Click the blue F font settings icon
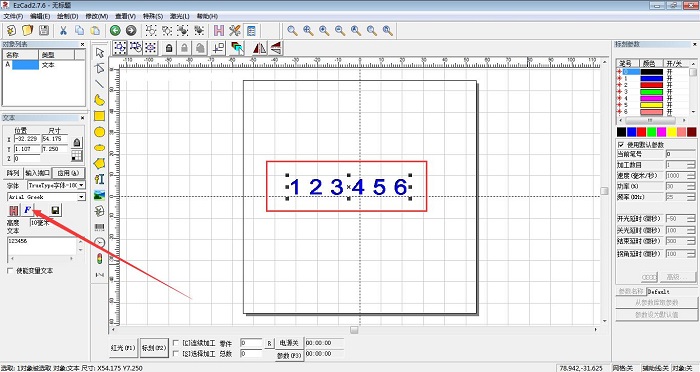700x372 pixels. [28, 210]
